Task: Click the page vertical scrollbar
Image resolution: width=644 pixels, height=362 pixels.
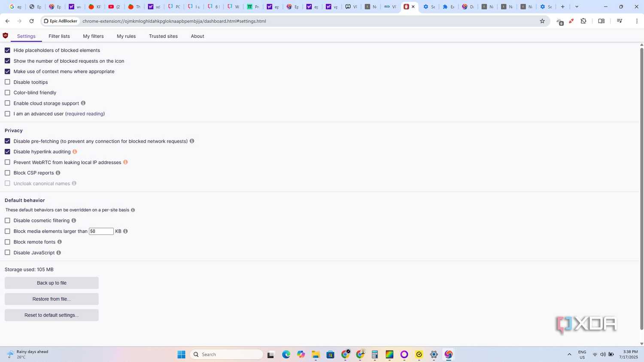Action: [641, 189]
